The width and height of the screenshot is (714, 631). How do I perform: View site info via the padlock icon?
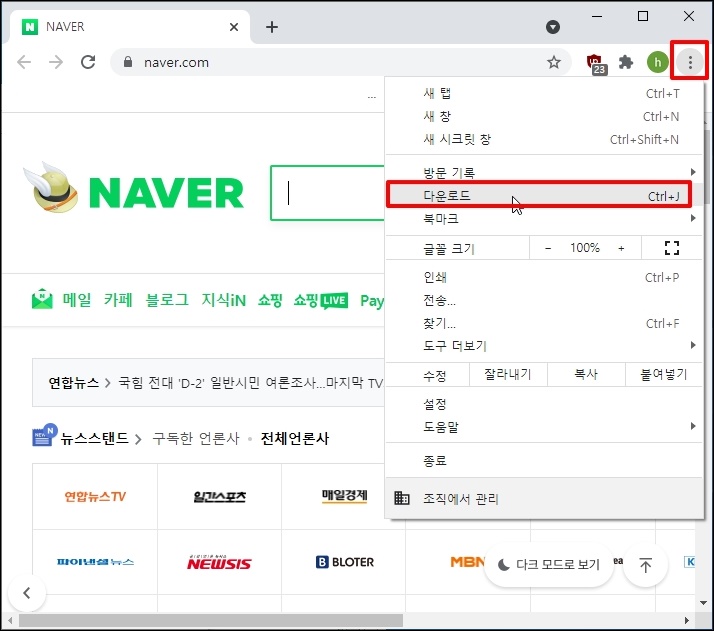pos(128,62)
